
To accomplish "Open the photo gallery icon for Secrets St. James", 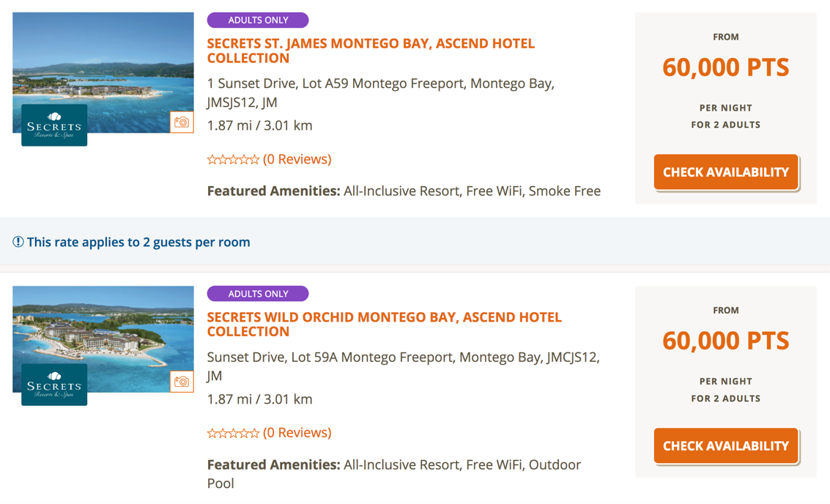I will click(x=182, y=122).
